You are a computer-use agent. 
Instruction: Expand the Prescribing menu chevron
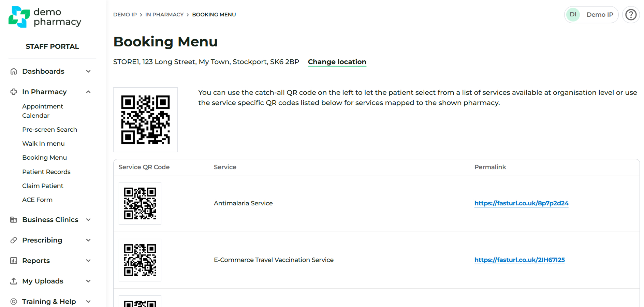pos(88,240)
